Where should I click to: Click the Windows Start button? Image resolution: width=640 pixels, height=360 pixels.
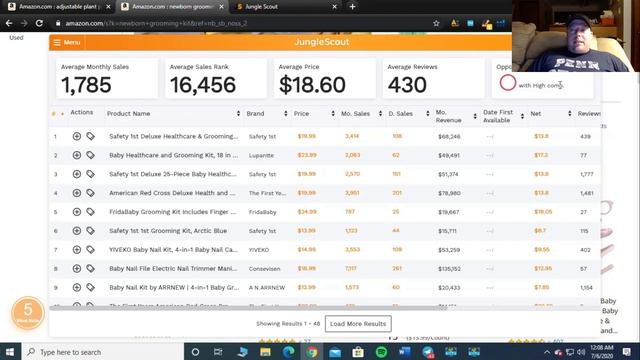point(10,352)
